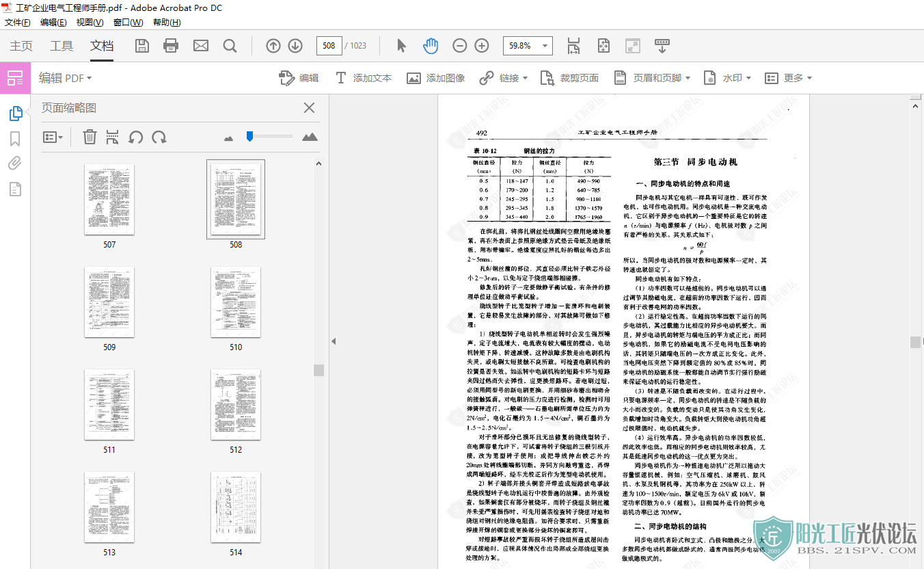Switch to the 主页 tab
The image size is (924, 569).
[x=21, y=46]
